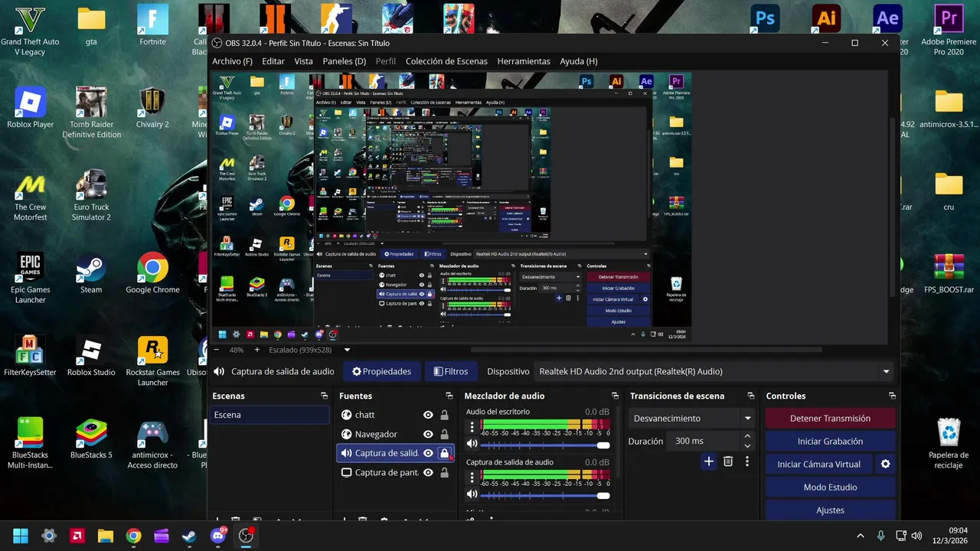Open Discord from the taskbar
980x551 pixels.
218,536
